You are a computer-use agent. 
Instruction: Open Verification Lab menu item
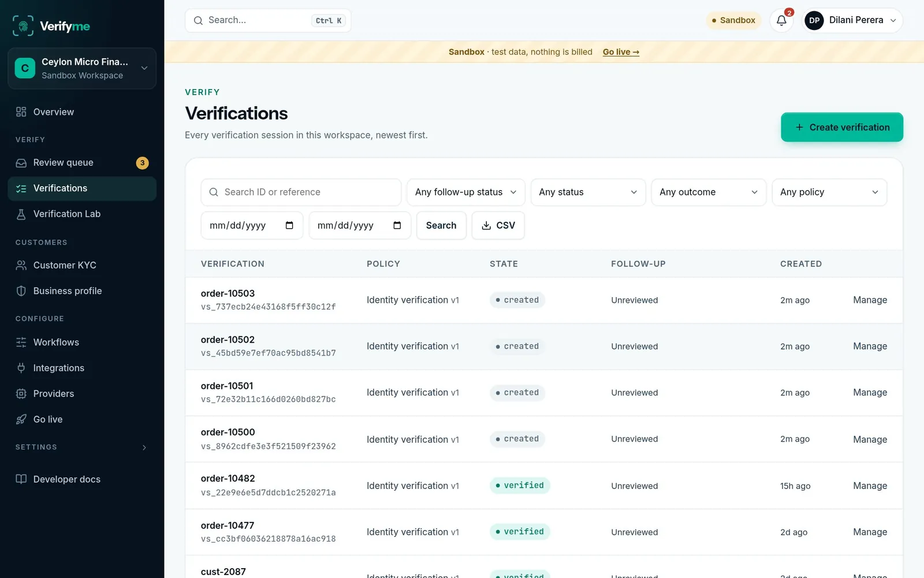point(82,214)
